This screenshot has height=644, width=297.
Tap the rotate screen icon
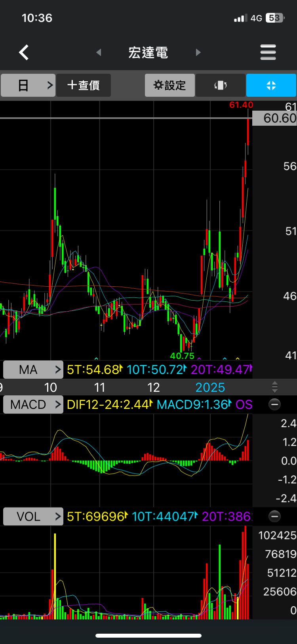pos(221,85)
